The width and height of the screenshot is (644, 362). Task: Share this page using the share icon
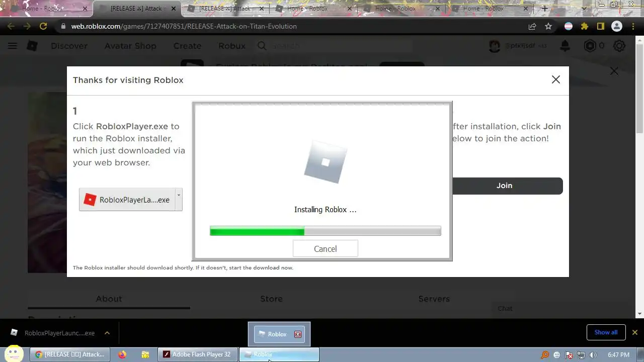tap(532, 26)
